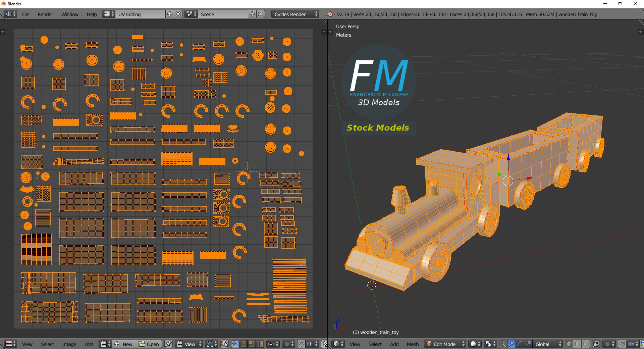
Task: Select UV face selection mode
Action: (x=252, y=344)
